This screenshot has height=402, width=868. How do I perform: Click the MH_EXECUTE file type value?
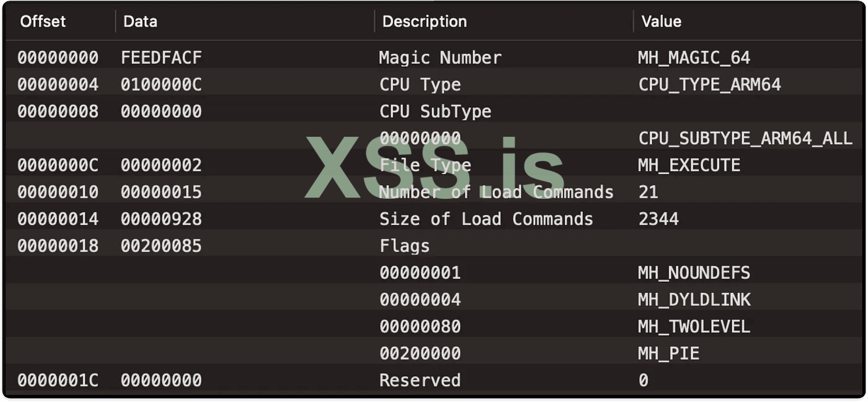click(x=689, y=165)
